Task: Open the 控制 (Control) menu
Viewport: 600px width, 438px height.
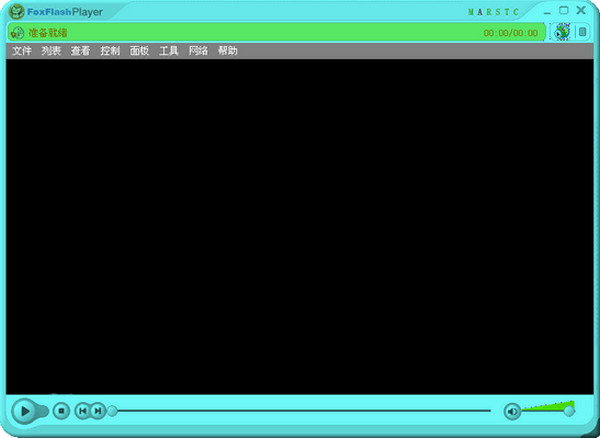Action: [x=110, y=51]
